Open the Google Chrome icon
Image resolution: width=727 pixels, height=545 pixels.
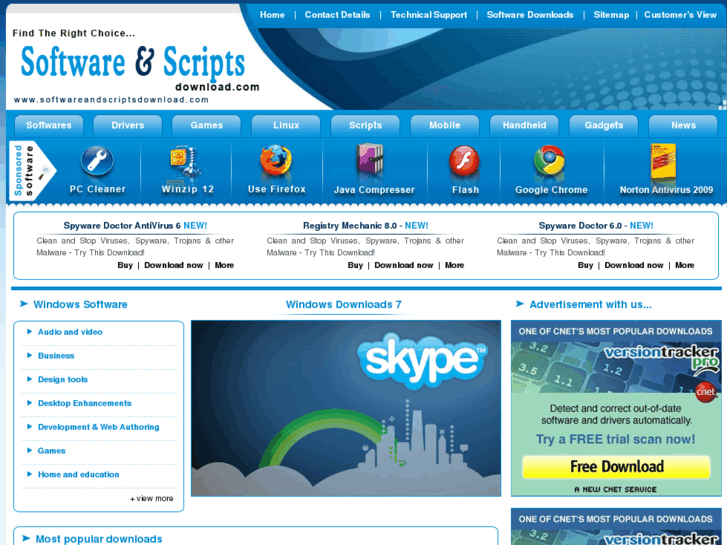click(x=549, y=160)
